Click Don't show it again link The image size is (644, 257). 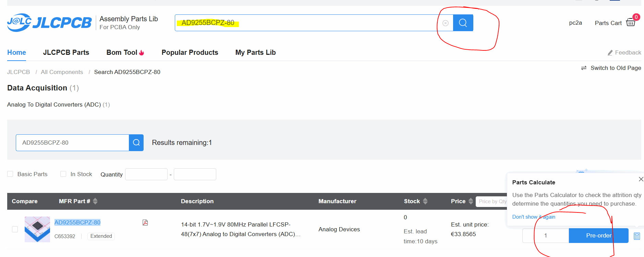tap(534, 217)
